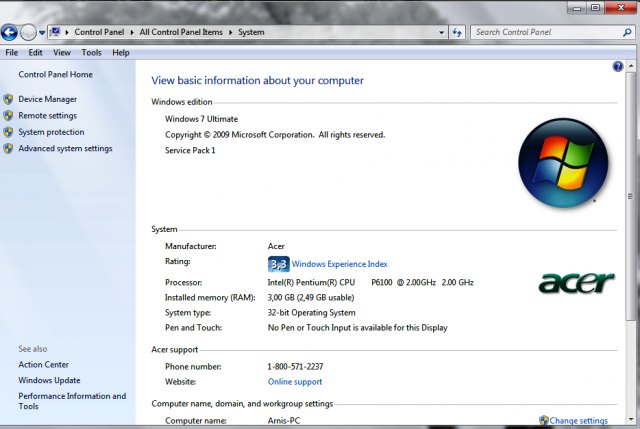
Task: Click the address bar refresh icon
Action: point(458,32)
